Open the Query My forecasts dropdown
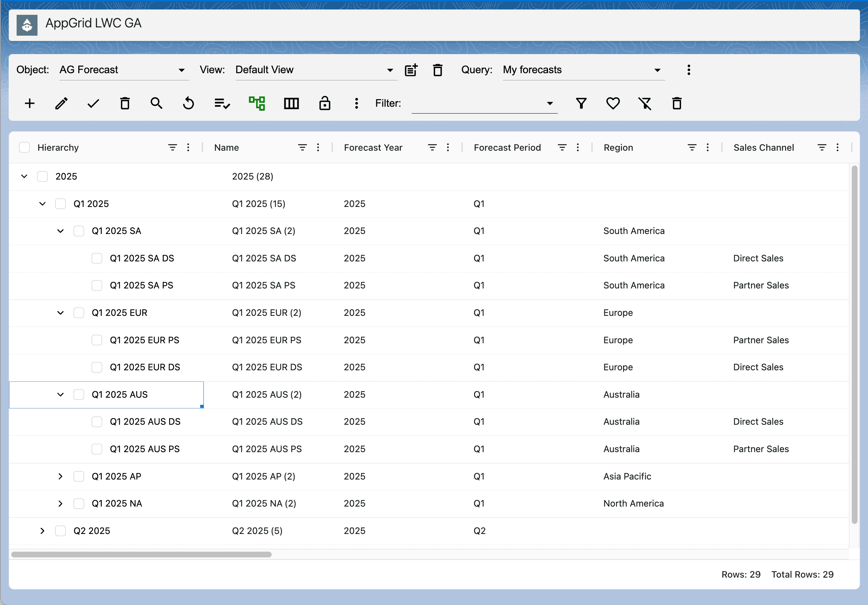 583,70
